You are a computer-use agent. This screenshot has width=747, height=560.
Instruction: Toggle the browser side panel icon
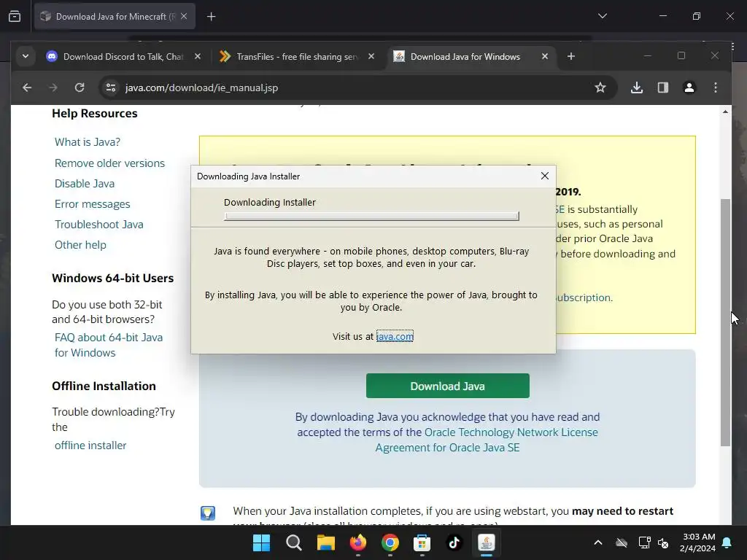tap(663, 87)
